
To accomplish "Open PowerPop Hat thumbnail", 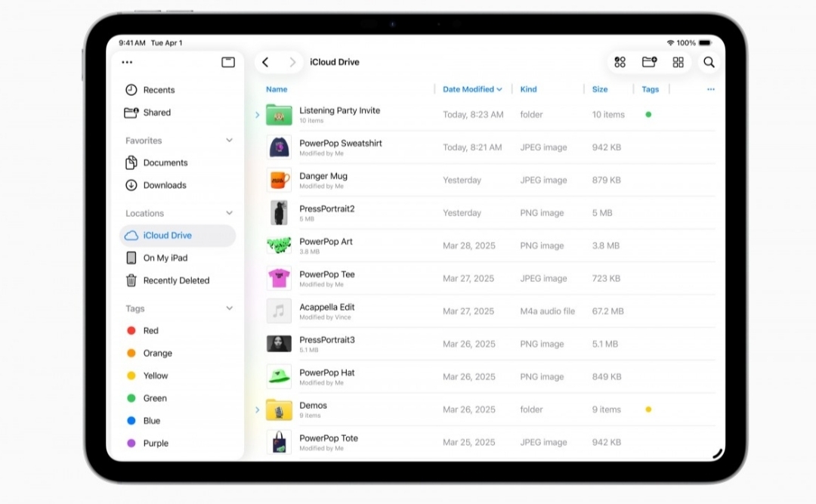I will (279, 376).
